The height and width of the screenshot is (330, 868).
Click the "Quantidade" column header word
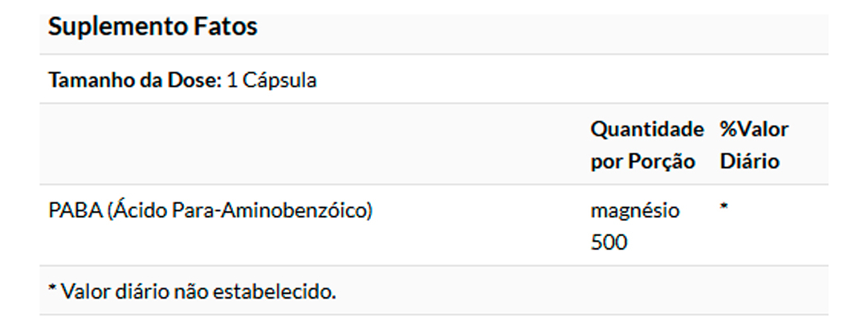point(646,129)
